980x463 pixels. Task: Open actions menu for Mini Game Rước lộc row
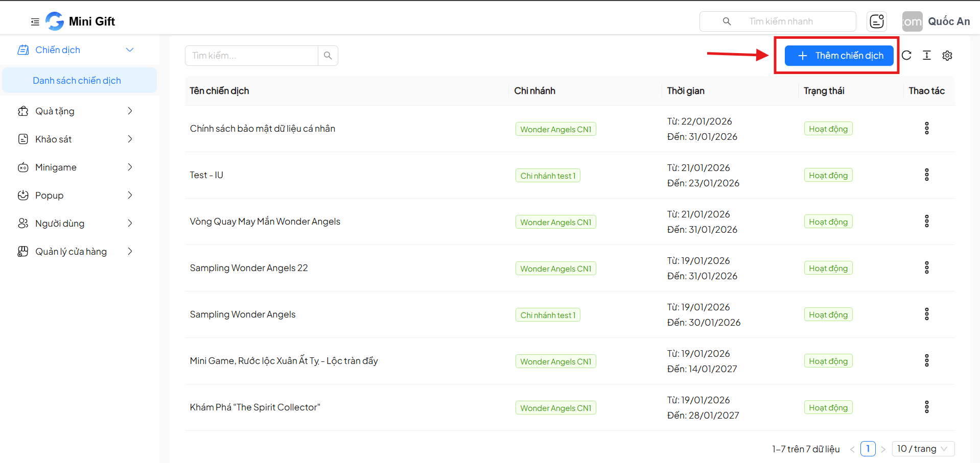coord(926,360)
